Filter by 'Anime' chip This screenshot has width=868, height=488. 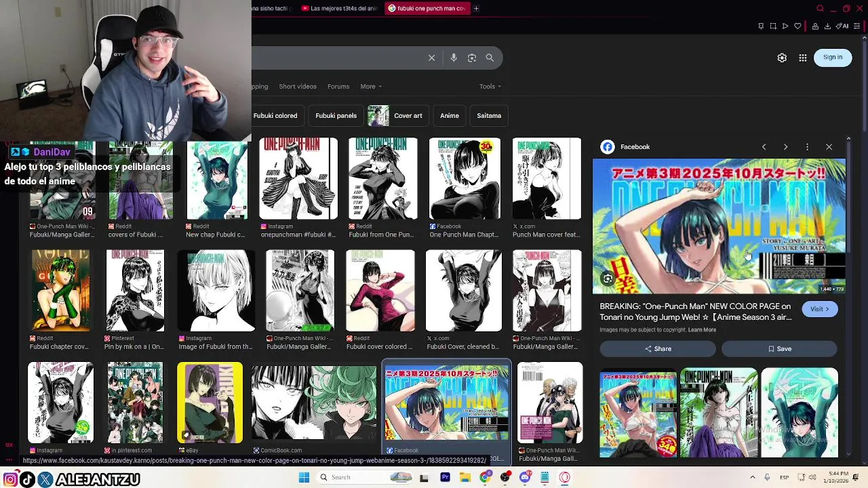(x=450, y=115)
